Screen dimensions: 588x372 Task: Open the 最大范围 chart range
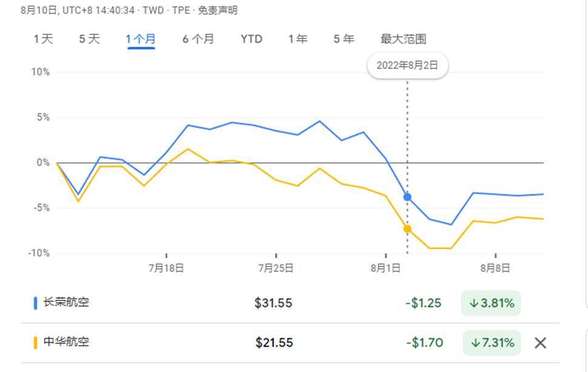coord(403,39)
